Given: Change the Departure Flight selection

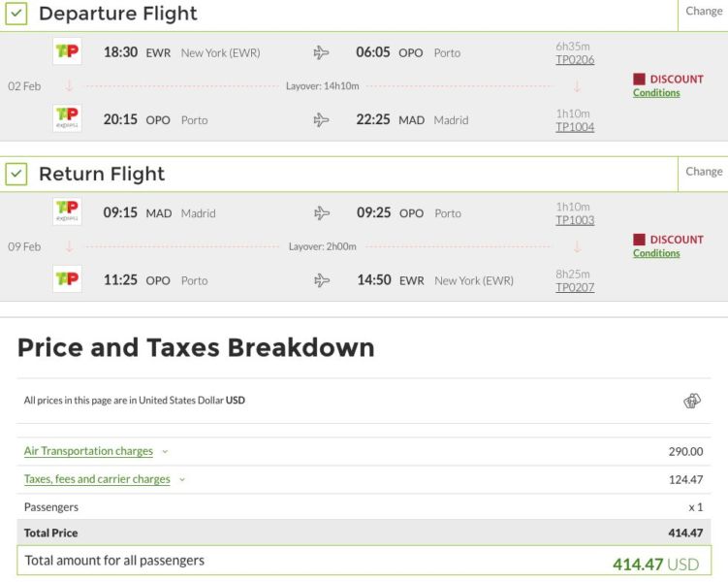Looking at the screenshot, I should pyautogui.click(x=704, y=12).
